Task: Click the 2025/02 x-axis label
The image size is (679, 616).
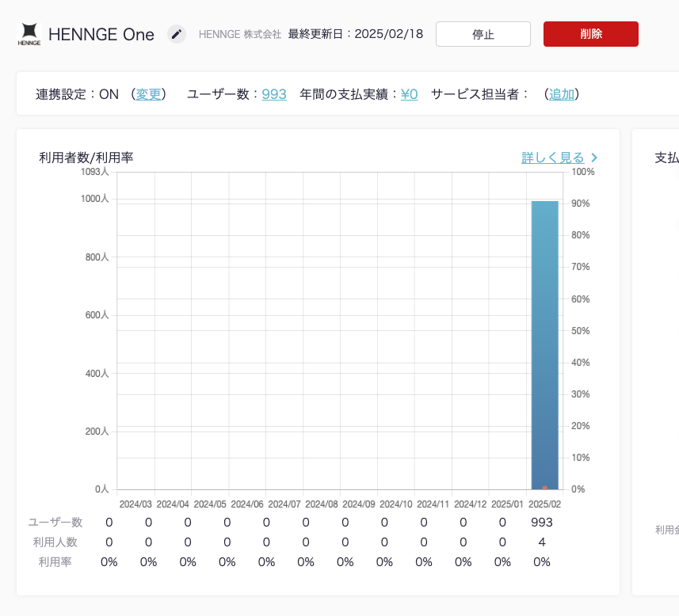Action: (544, 504)
